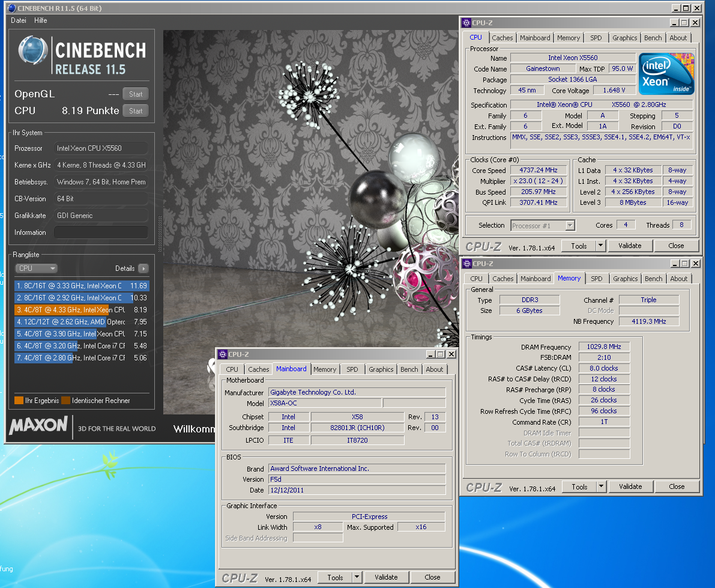Click the mainboard Model field X58A-OC
This screenshot has height=588, width=715.
pos(325,403)
